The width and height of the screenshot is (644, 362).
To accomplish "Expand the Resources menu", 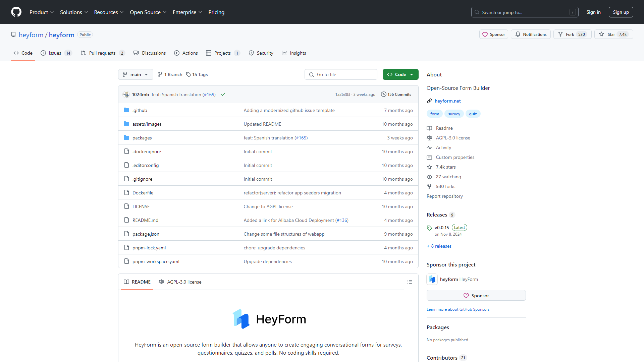I will coord(109,12).
